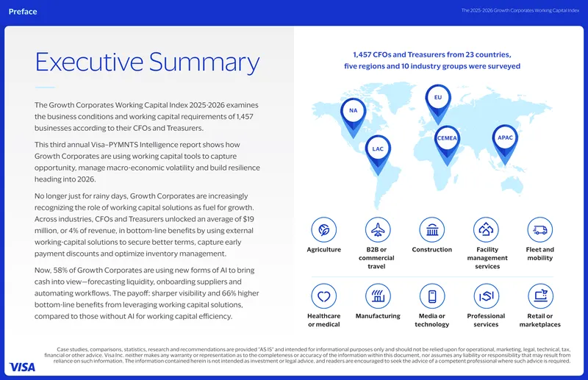Click the Executive Summary heading
This screenshot has width=588, height=380.
pos(148,62)
